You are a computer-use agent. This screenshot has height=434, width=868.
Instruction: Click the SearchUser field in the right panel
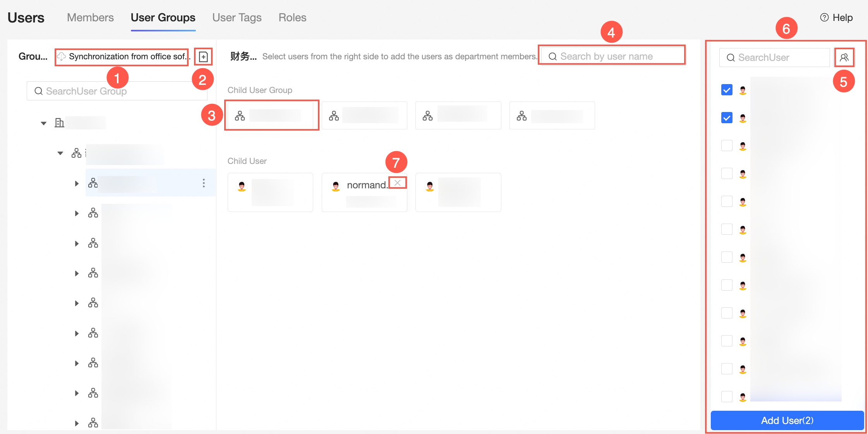774,57
